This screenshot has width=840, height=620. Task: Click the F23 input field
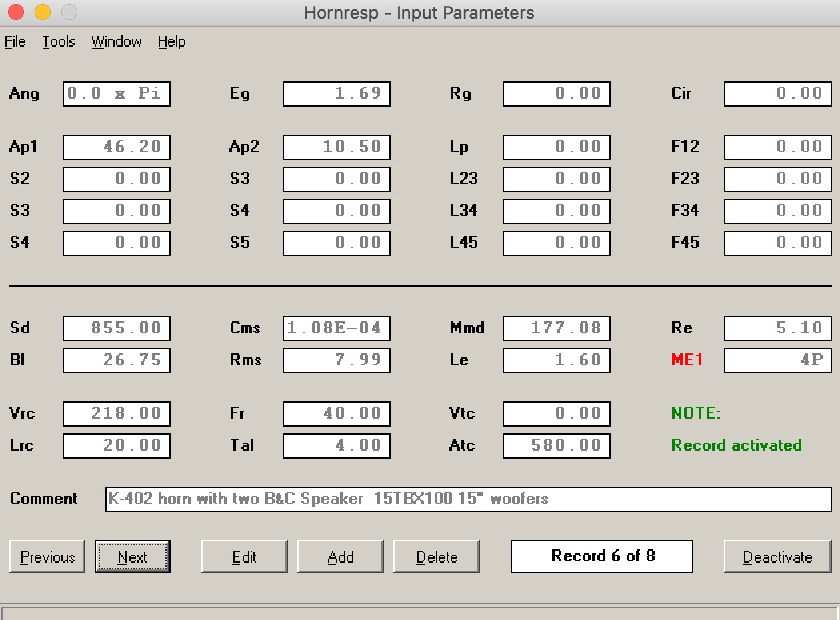pos(778,179)
